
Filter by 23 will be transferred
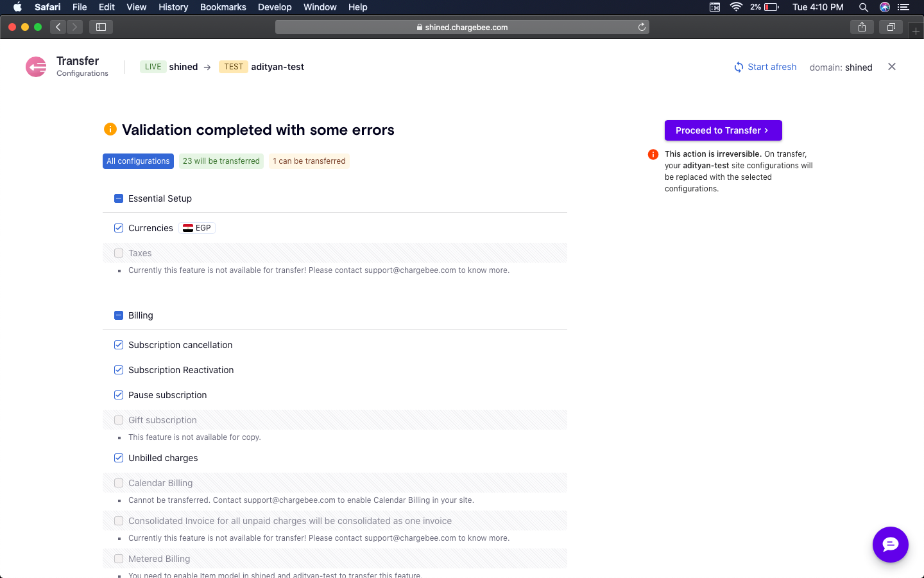tap(221, 161)
